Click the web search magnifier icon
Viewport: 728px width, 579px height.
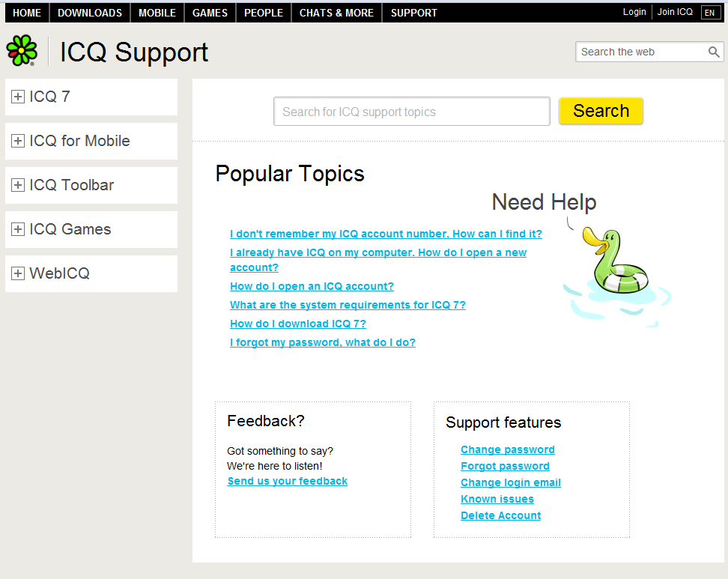click(x=714, y=52)
